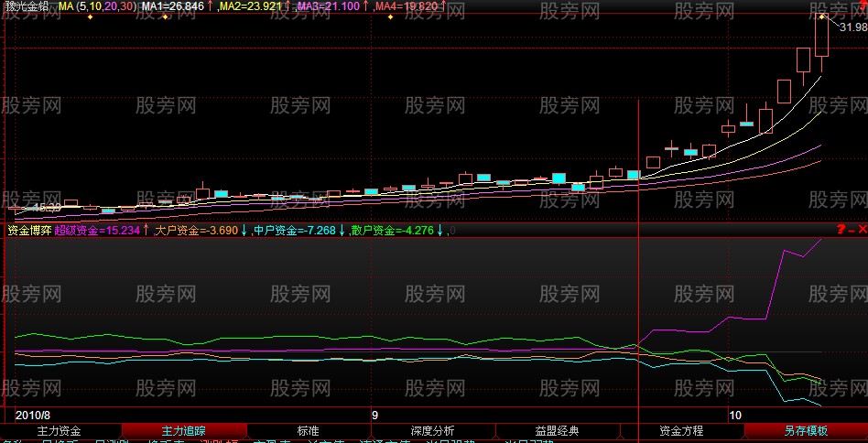Switch to the 益盟经典 tab
The height and width of the screenshot is (443, 868).
(557, 430)
